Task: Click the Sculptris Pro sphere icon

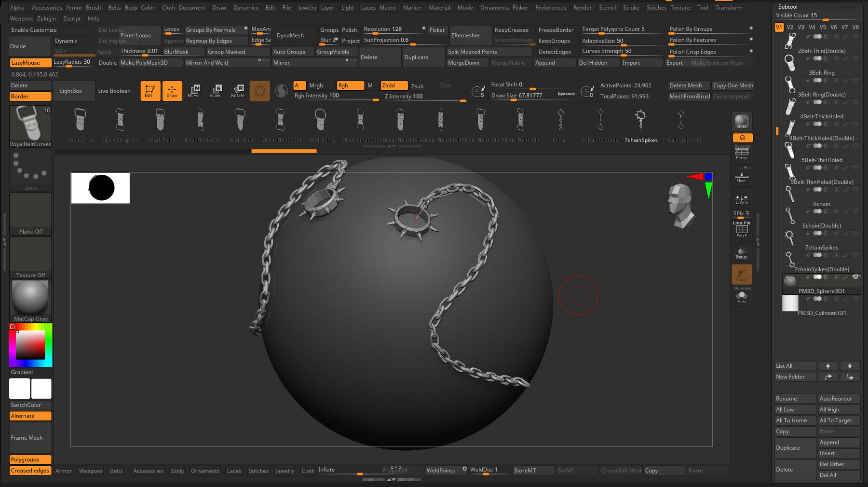Action: pos(281,91)
